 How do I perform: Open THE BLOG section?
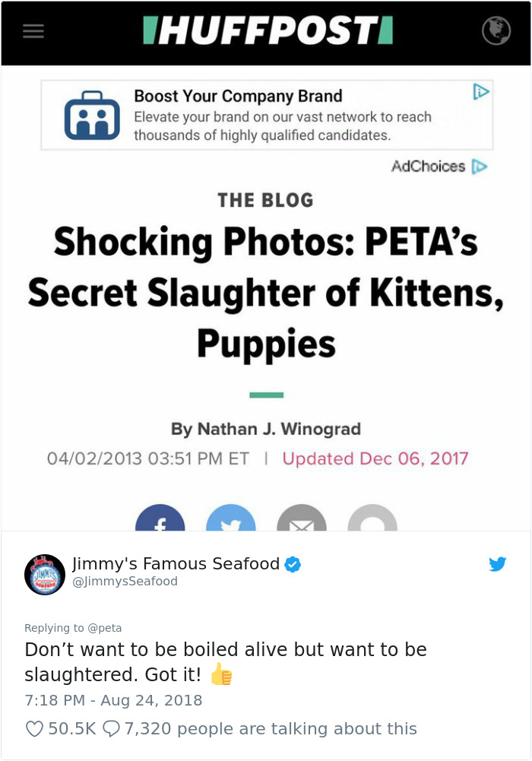(266, 200)
